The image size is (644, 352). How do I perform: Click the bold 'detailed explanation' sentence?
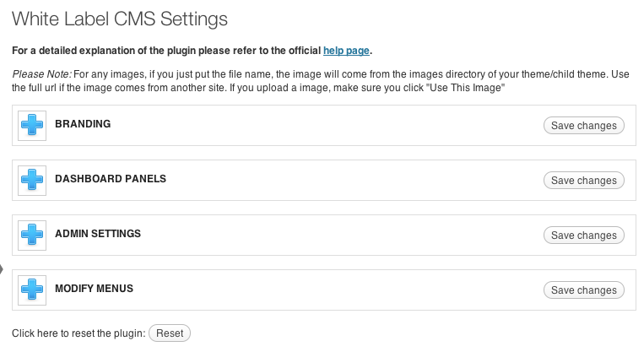click(160, 51)
